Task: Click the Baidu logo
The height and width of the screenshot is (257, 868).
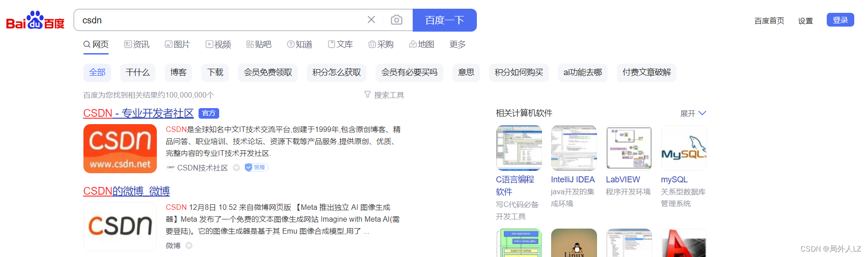Action: pos(35,20)
